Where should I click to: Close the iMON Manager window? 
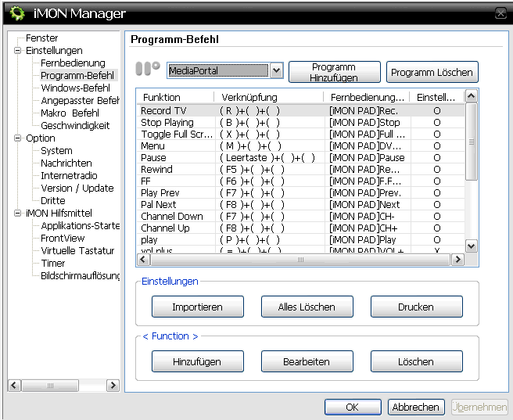pos(500,13)
